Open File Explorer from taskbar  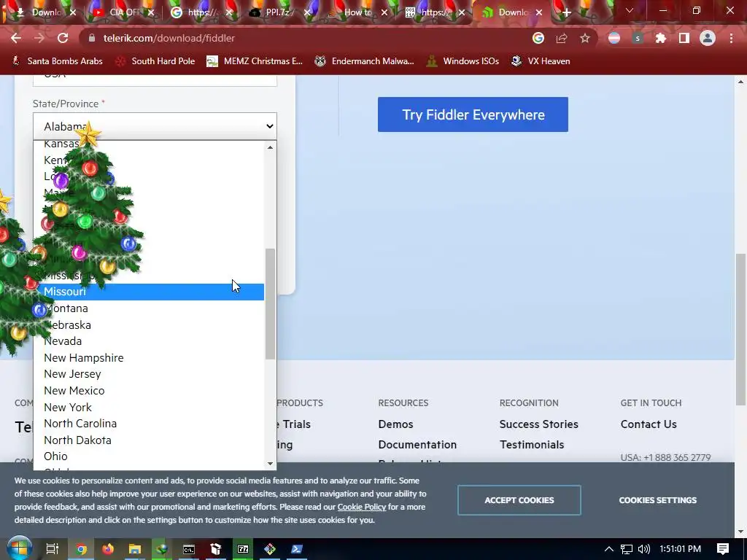click(x=135, y=549)
